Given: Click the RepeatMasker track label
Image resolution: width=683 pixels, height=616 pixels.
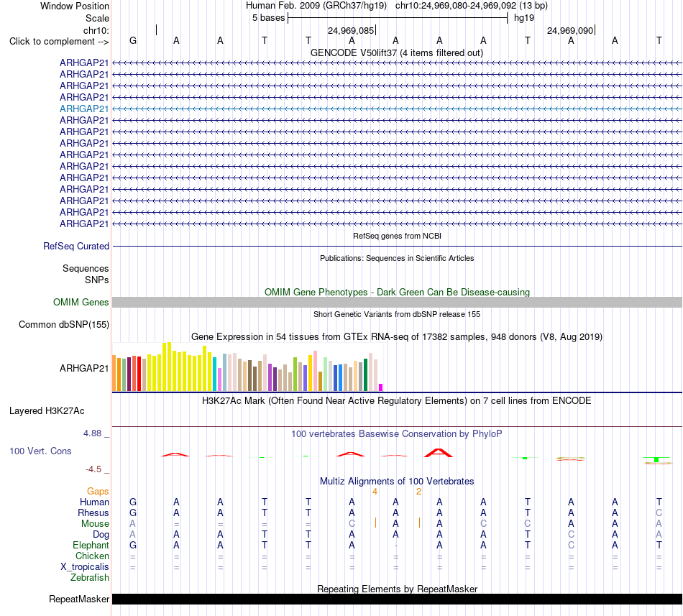Looking at the screenshot, I should click(x=79, y=599).
